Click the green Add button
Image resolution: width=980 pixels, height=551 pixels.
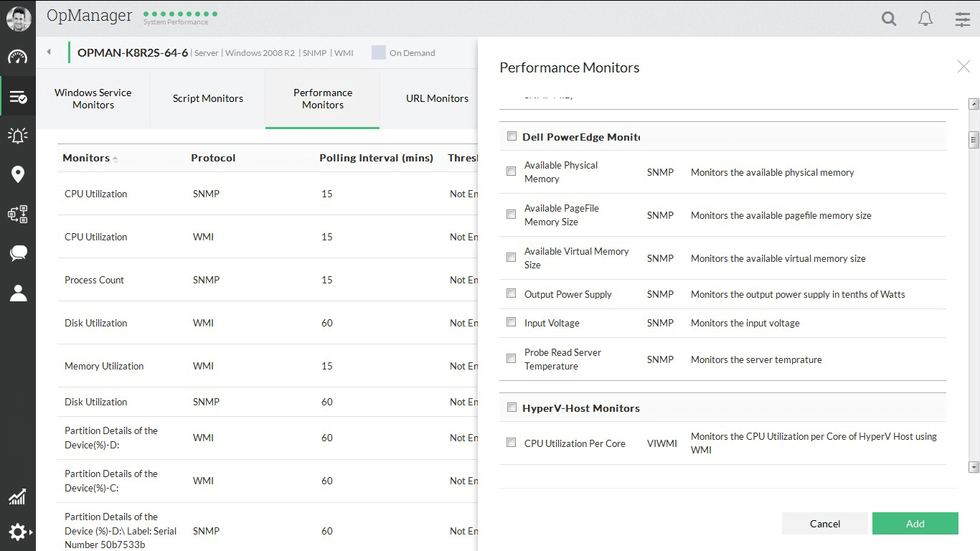(x=915, y=524)
